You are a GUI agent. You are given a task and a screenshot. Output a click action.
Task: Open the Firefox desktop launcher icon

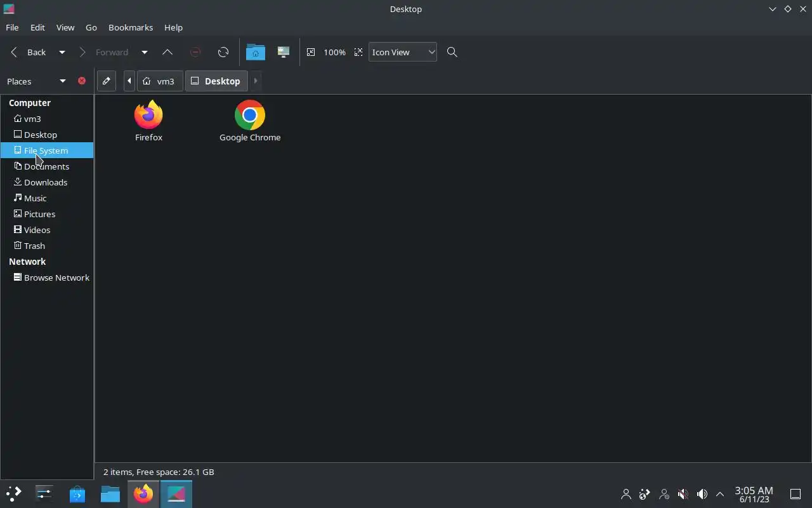click(x=148, y=121)
